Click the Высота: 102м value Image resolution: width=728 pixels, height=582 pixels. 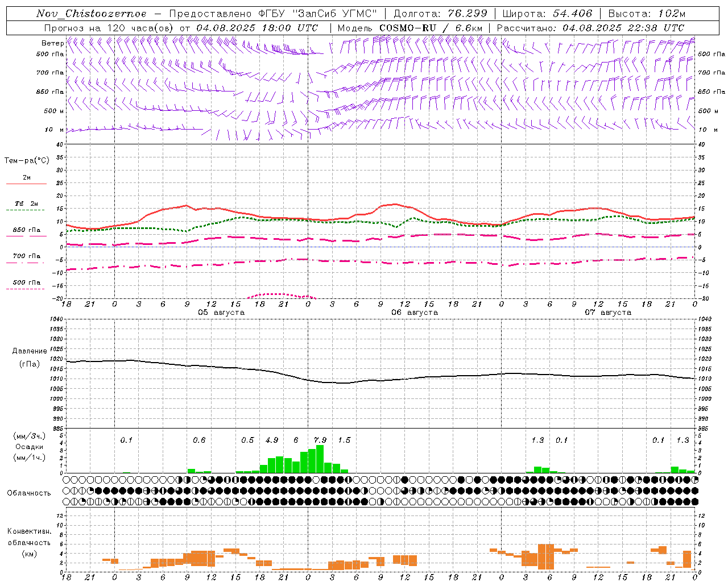(647, 14)
